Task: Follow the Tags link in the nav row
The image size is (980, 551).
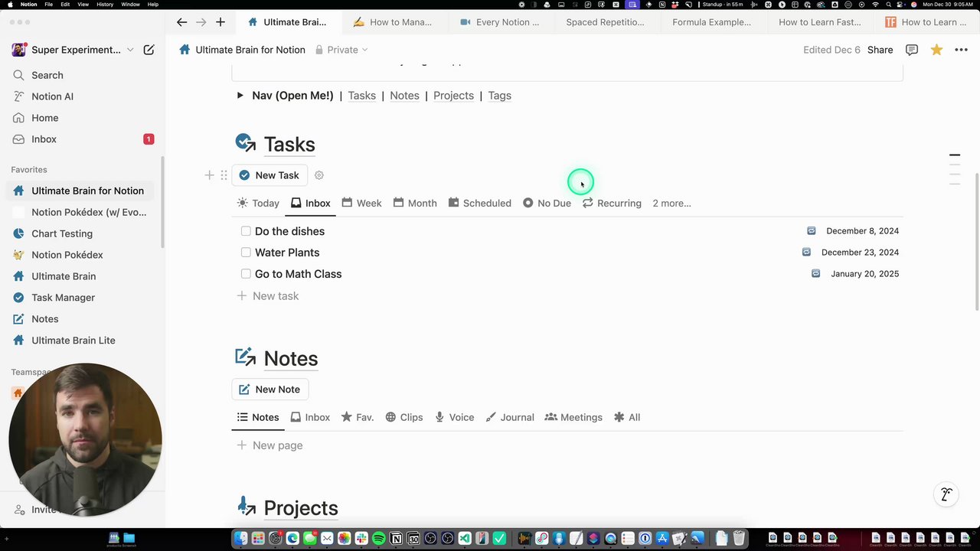Action: click(499, 96)
